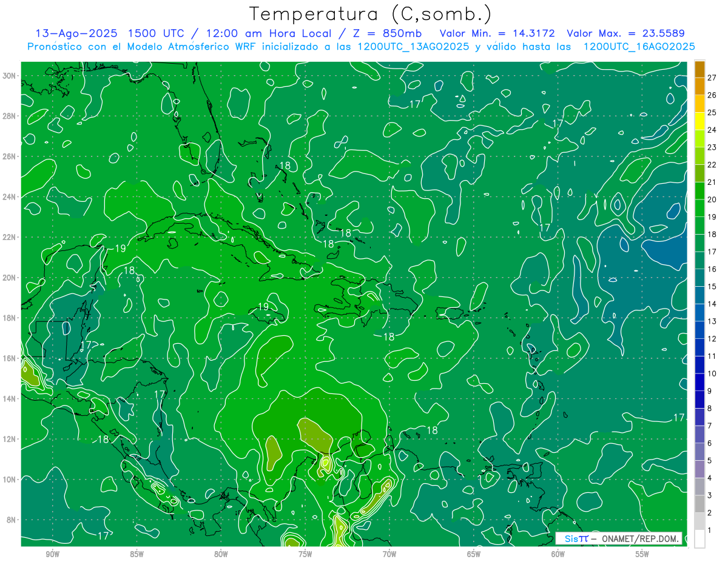Click the '30N' latitude axis label
The image size is (728, 562).
(9, 76)
